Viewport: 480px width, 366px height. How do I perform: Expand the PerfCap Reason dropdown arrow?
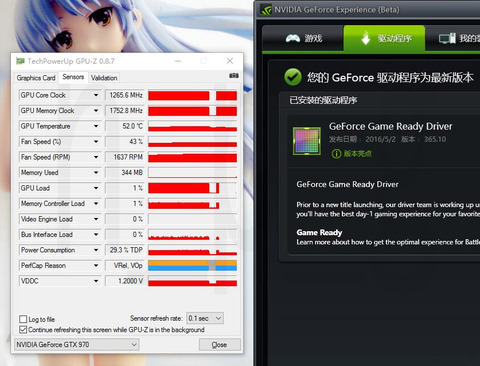pyautogui.click(x=96, y=266)
